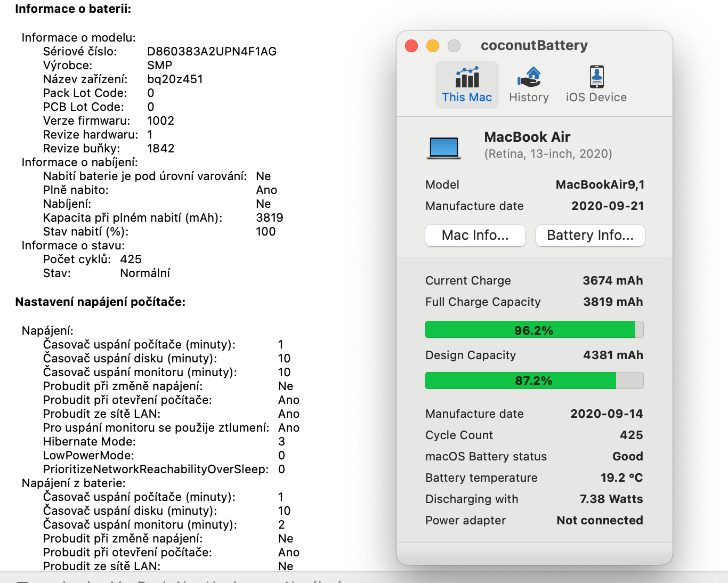Click the "Napájení z baterie:" section label
This screenshot has width=728, height=583.
pyautogui.click(x=74, y=483)
